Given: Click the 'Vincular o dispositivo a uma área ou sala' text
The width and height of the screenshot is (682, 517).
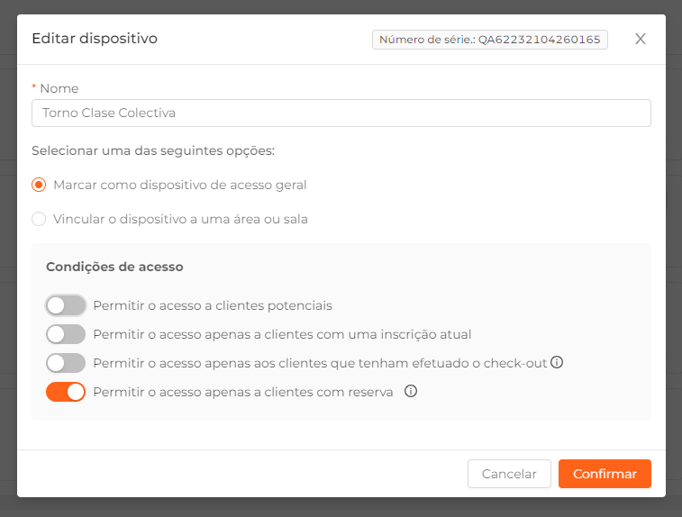Looking at the screenshot, I should (x=180, y=219).
